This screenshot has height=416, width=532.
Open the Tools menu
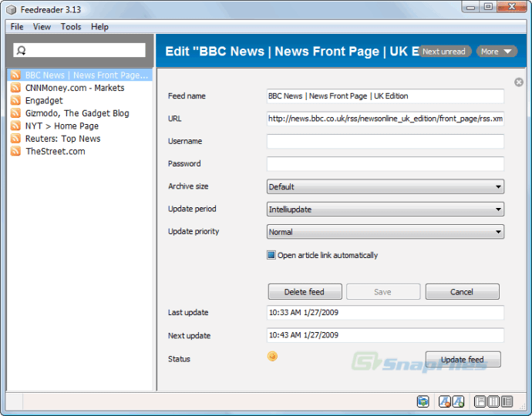point(71,27)
